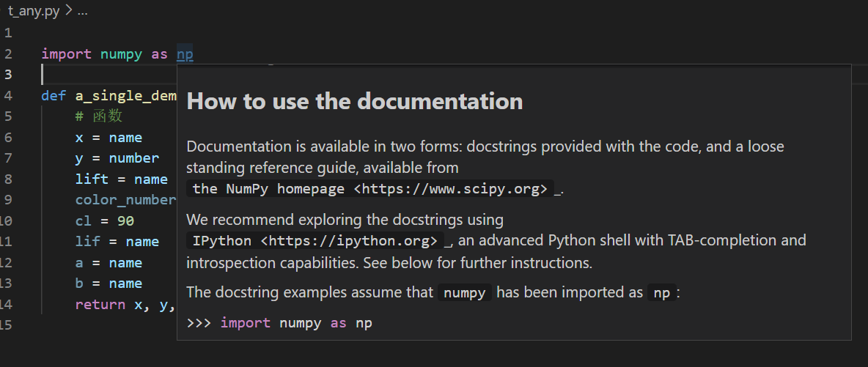Click the inline numpy code badge in tooltip
The width and height of the screenshot is (868, 367).
tap(465, 292)
